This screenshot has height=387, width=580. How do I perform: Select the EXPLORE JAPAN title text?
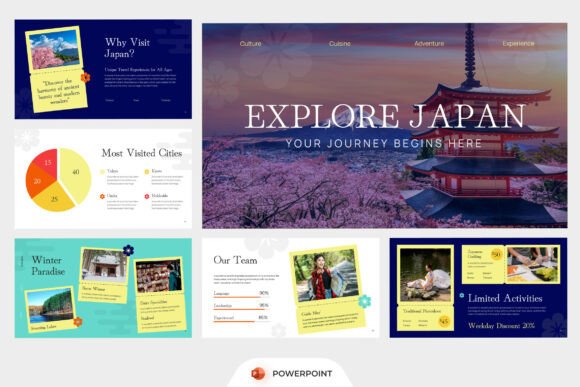[x=385, y=116]
